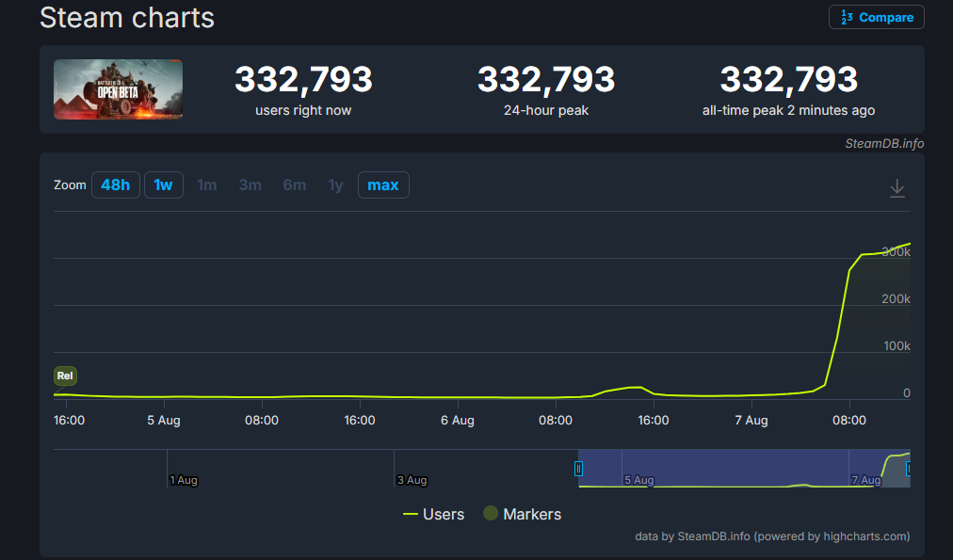This screenshot has height=560, width=953.
Task: Set chart zoom to 48h
Action: (115, 185)
